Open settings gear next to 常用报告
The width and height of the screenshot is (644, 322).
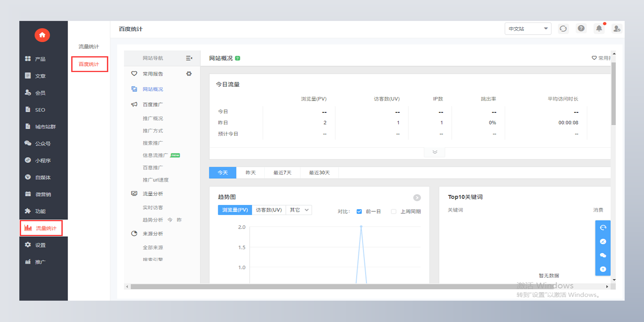point(189,74)
